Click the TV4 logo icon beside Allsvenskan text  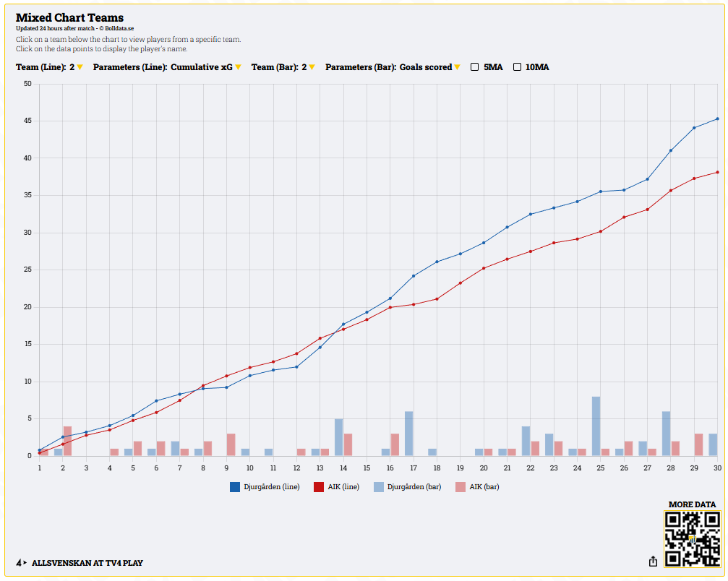point(21,562)
